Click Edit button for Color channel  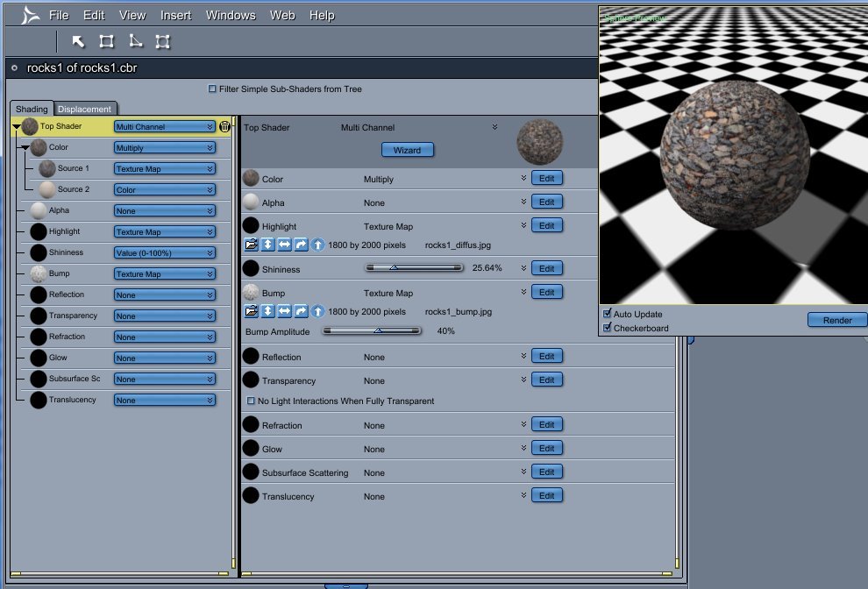tap(547, 178)
